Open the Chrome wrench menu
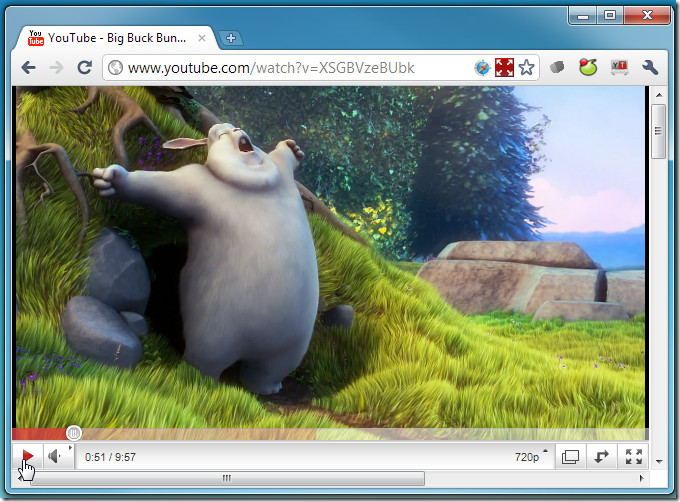680x502 pixels. coord(650,67)
